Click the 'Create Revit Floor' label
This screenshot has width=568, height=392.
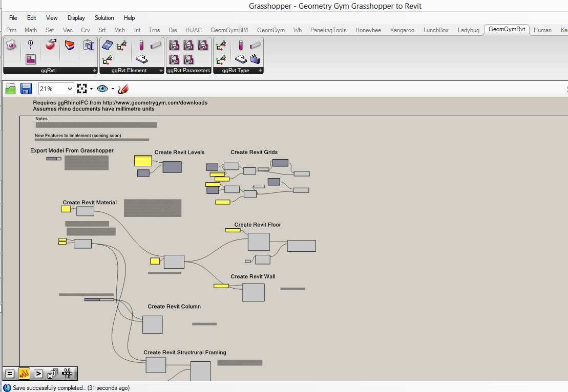258,225
